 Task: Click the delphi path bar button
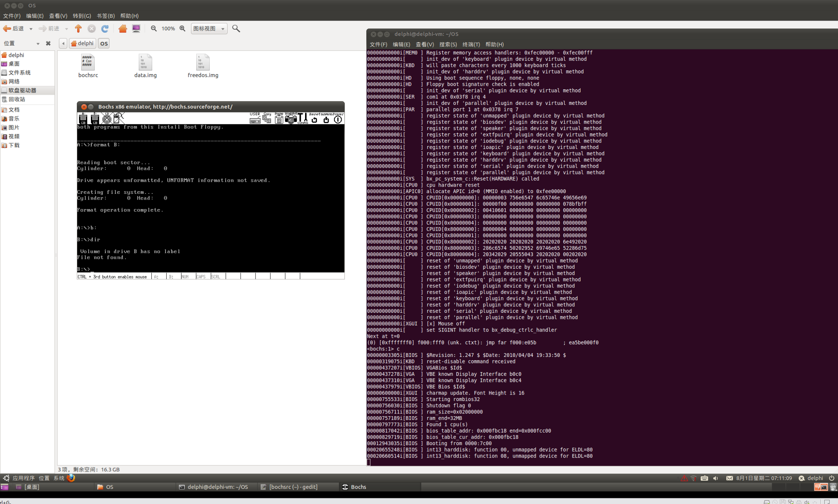[83, 43]
